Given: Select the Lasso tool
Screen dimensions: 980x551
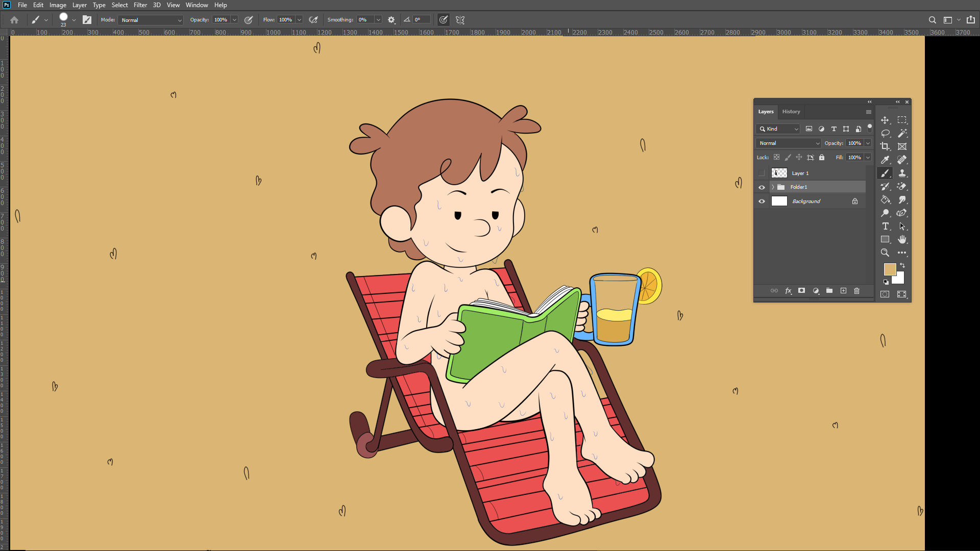Looking at the screenshot, I should pos(885,133).
